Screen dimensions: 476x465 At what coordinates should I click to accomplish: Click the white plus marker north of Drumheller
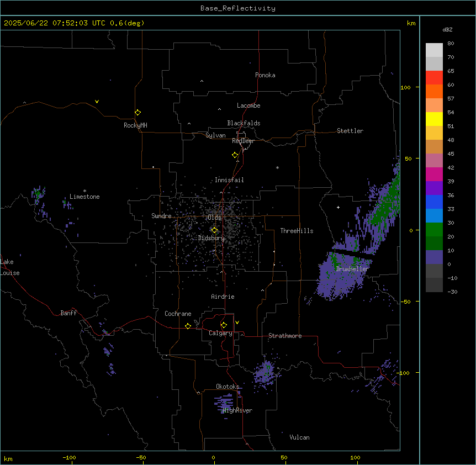tap(338, 207)
